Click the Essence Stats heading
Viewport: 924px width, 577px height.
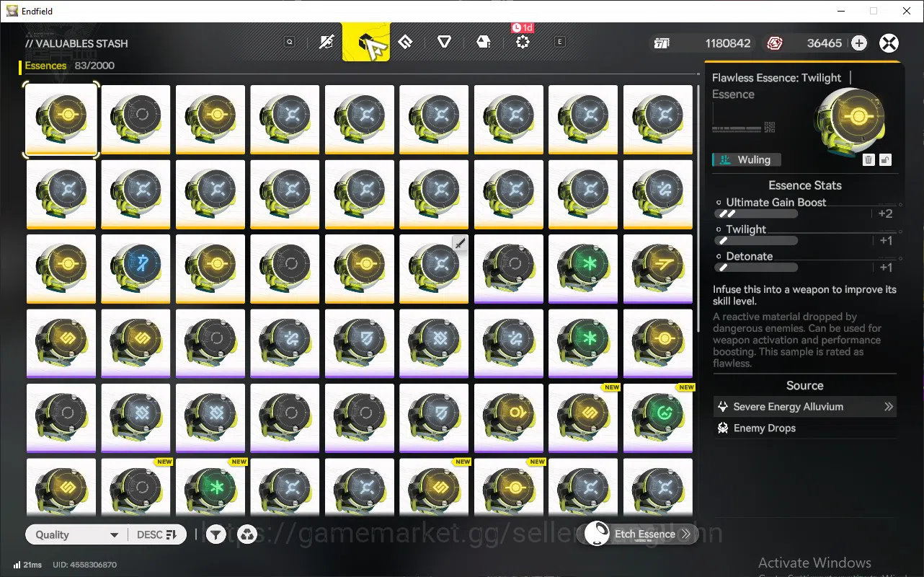804,185
